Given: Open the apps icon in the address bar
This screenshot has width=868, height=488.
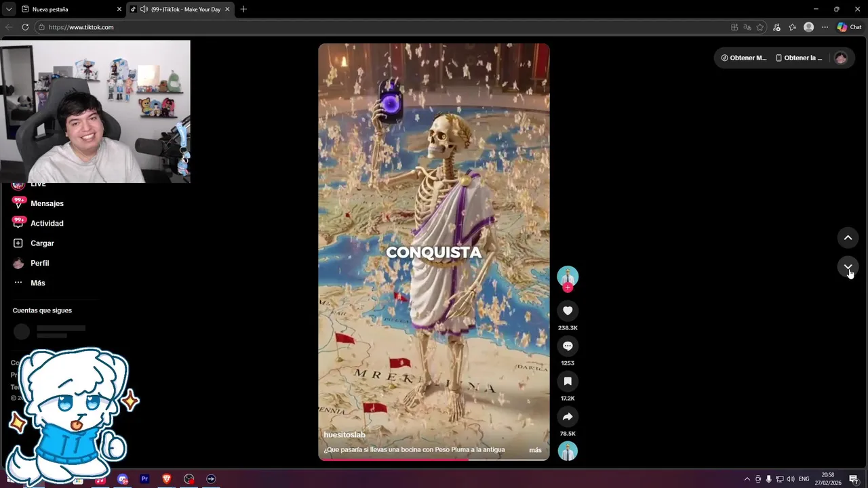Looking at the screenshot, I should point(734,27).
